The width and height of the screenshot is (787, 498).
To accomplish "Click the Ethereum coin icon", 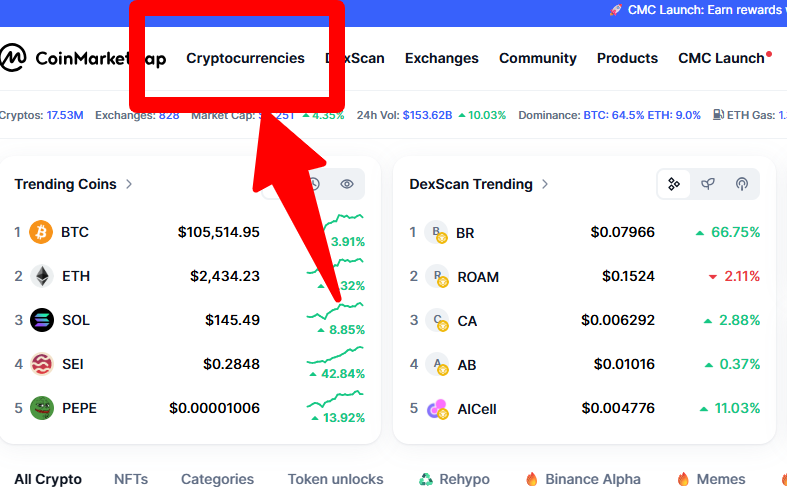I will (41, 276).
